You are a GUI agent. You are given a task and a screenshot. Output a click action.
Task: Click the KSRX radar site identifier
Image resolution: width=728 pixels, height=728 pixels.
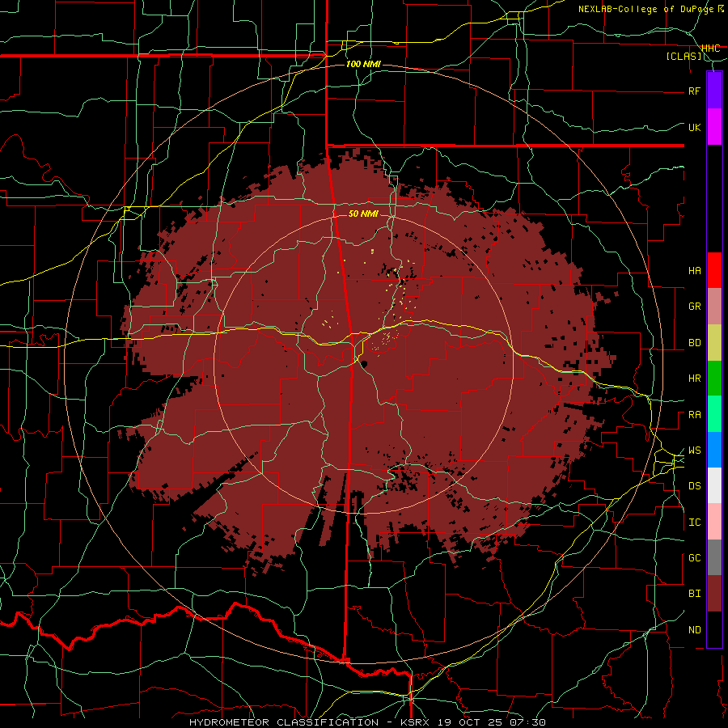[416, 722]
